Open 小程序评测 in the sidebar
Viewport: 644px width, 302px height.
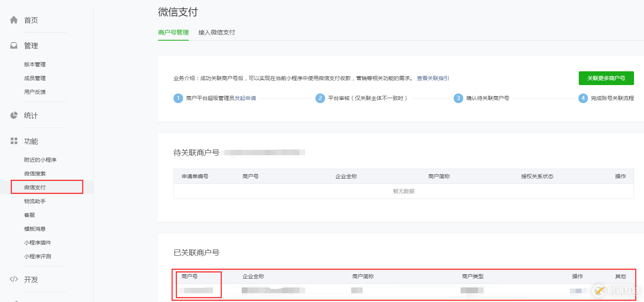[x=38, y=256]
